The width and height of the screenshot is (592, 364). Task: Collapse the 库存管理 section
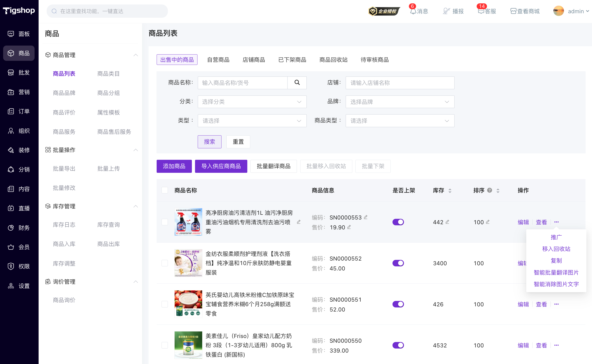136,206
